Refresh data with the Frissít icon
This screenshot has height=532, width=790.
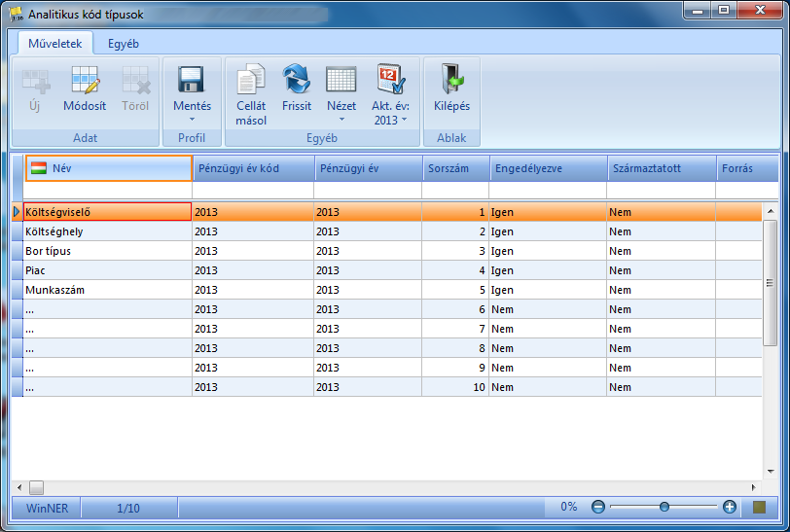coord(296,79)
